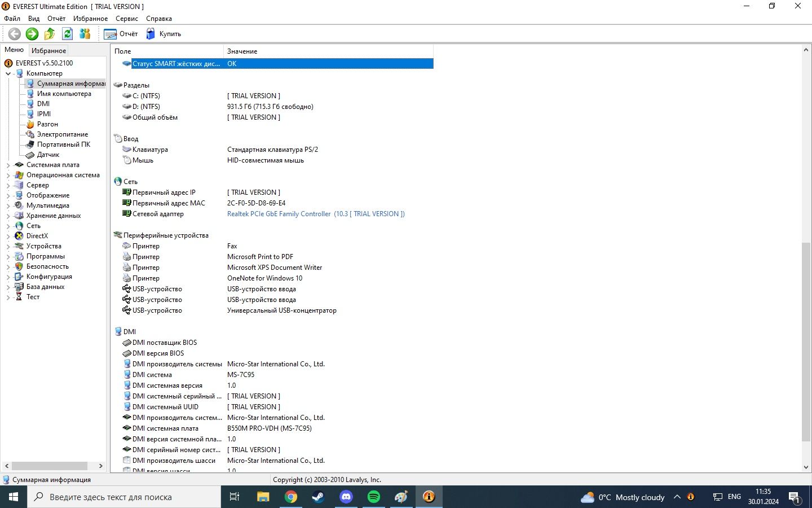
Task: Expand the Сервер tree node
Action: click(x=8, y=185)
